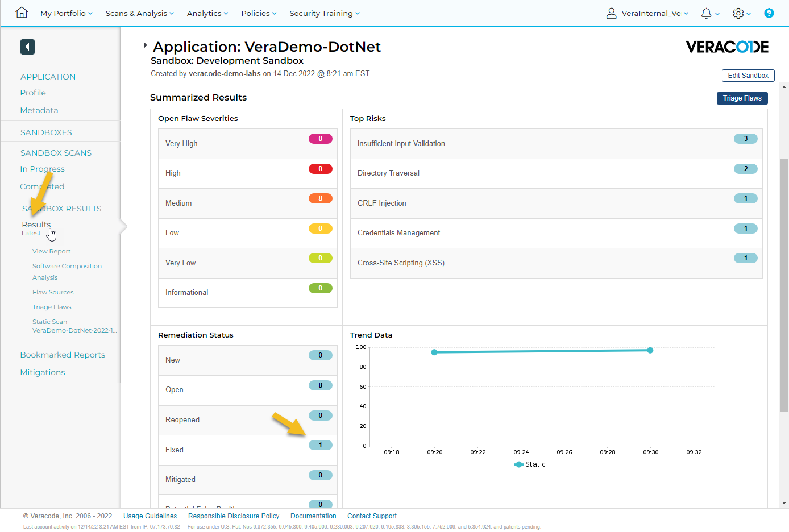Click the Very High severity count badge
The width and height of the screenshot is (789, 532).
(x=321, y=139)
